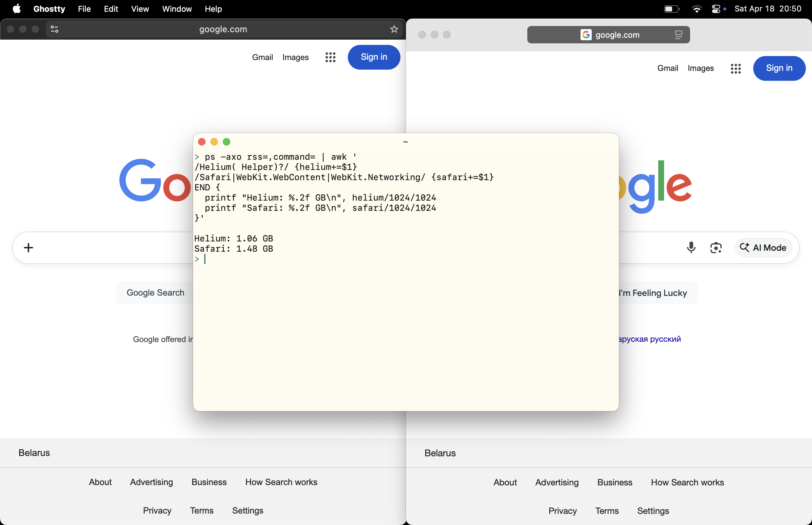Viewport: 812px width, 525px height.
Task: Open Advertising link in Safari window footer
Action: pos(557,482)
